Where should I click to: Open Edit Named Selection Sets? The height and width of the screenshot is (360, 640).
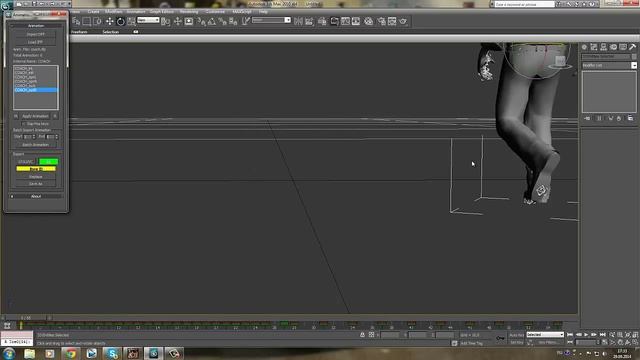point(245,21)
